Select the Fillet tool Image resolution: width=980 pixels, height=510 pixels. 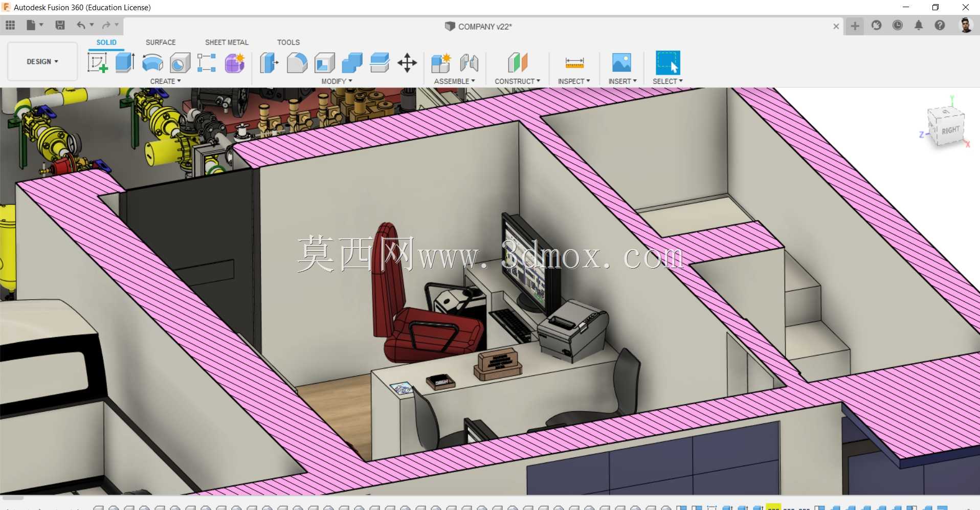pyautogui.click(x=297, y=63)
